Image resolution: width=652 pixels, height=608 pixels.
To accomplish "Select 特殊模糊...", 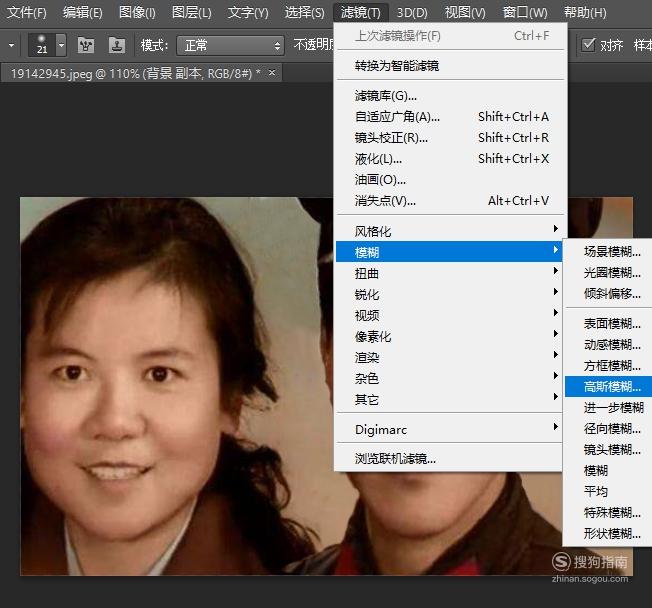I will 609,512.
